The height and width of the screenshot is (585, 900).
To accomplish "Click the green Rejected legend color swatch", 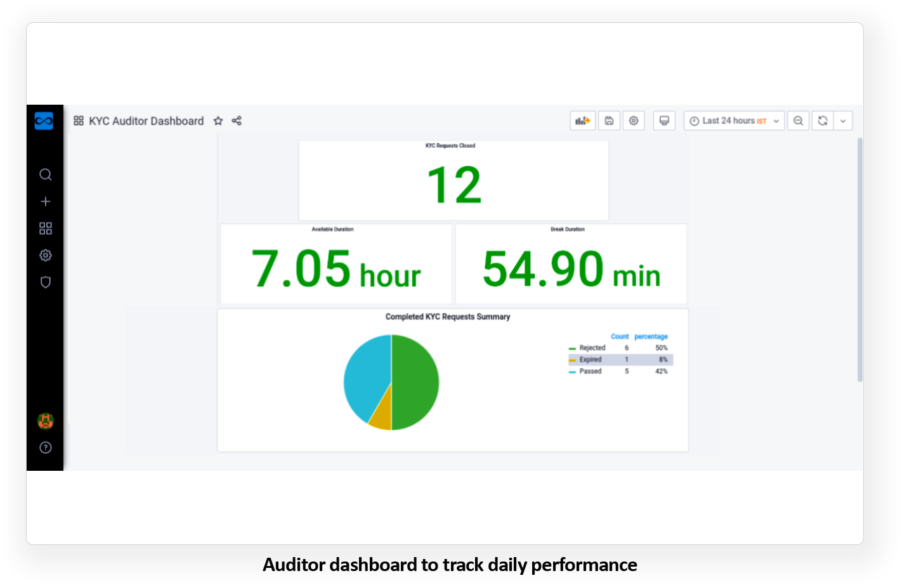I will 572,348.
